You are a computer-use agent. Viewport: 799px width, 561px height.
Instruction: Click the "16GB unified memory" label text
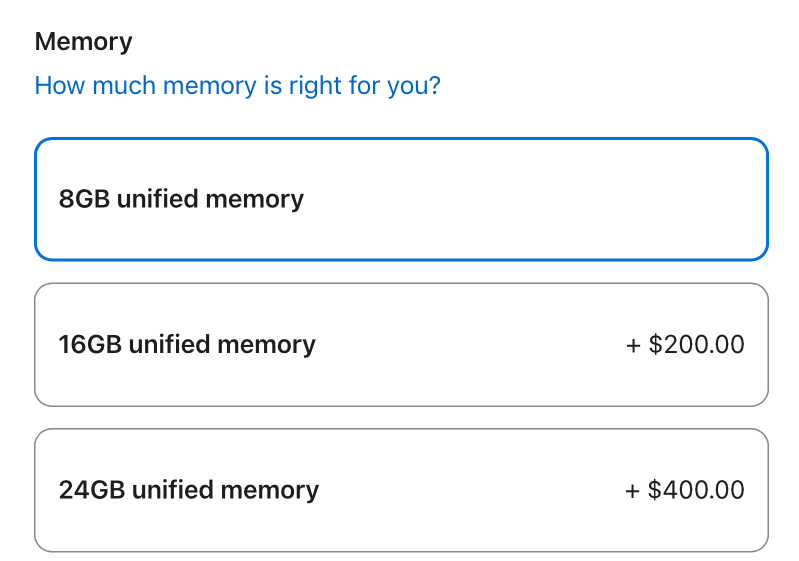coord(187,345)
